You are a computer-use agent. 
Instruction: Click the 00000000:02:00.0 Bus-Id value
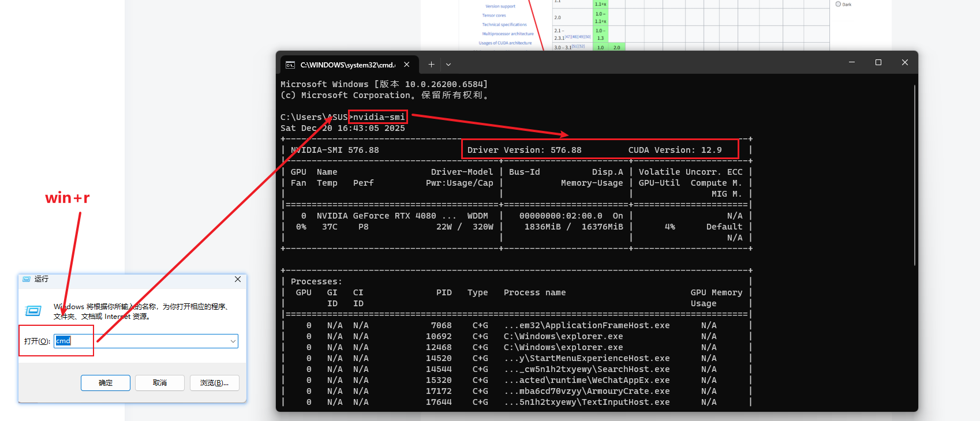point(560,216)
